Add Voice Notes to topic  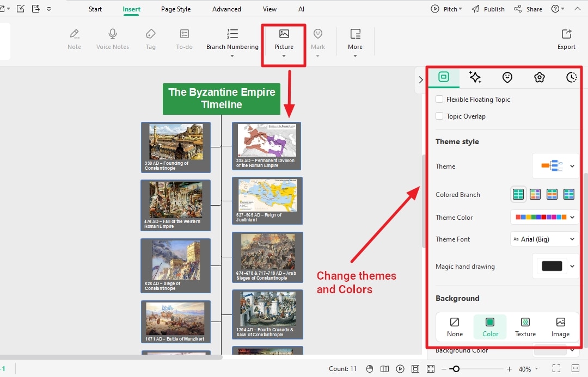(113, 39)
